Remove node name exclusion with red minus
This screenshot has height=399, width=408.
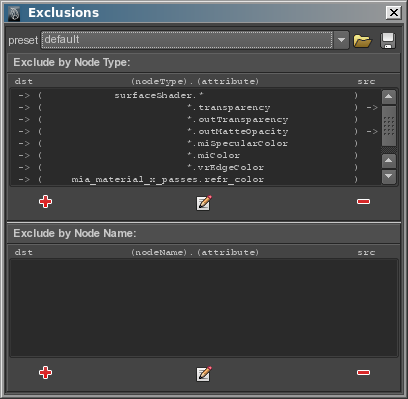363,372
